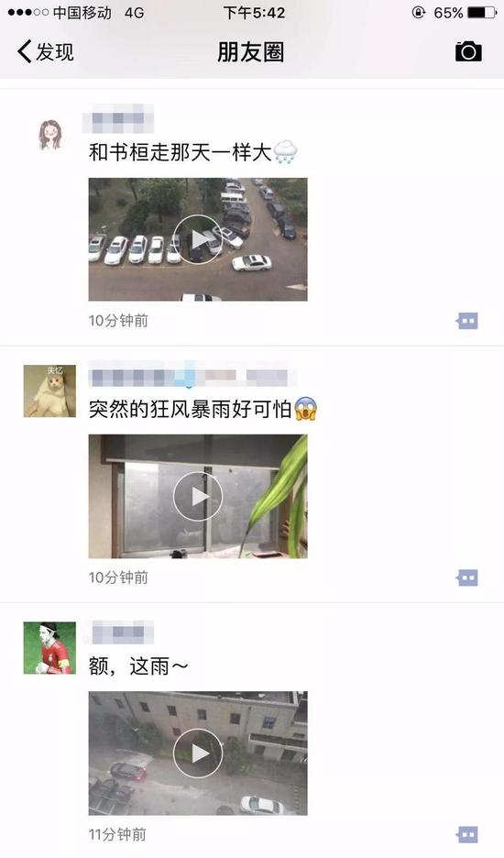Tap blurred username of third post
Viewport: 504px width, 858px height.
tap(118, 632)
